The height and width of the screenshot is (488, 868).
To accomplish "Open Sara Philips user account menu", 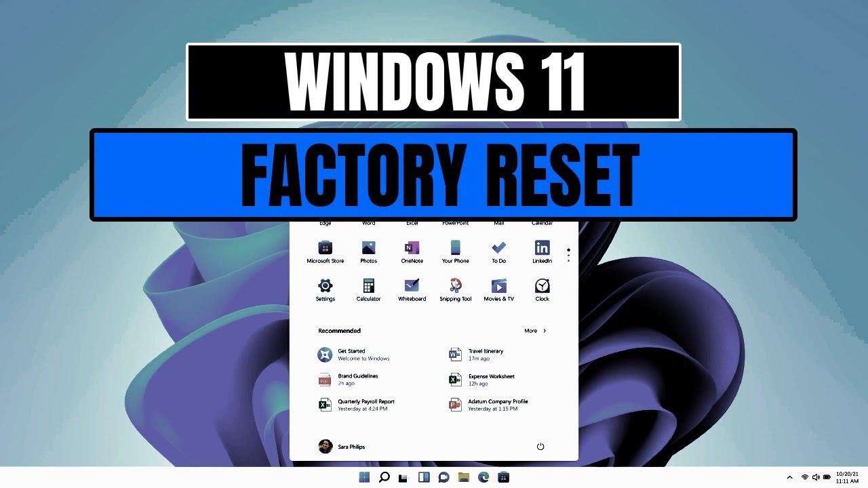I will pos(342,447).
